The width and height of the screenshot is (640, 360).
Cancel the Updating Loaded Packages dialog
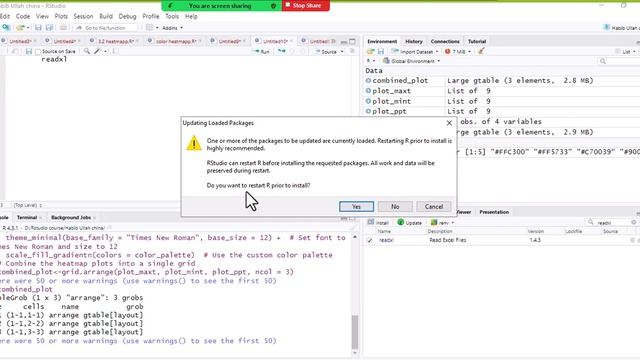tap(433, 207)
